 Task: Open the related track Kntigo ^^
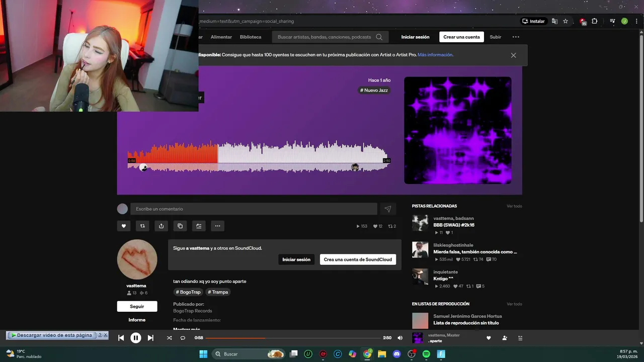click(443, 279)
